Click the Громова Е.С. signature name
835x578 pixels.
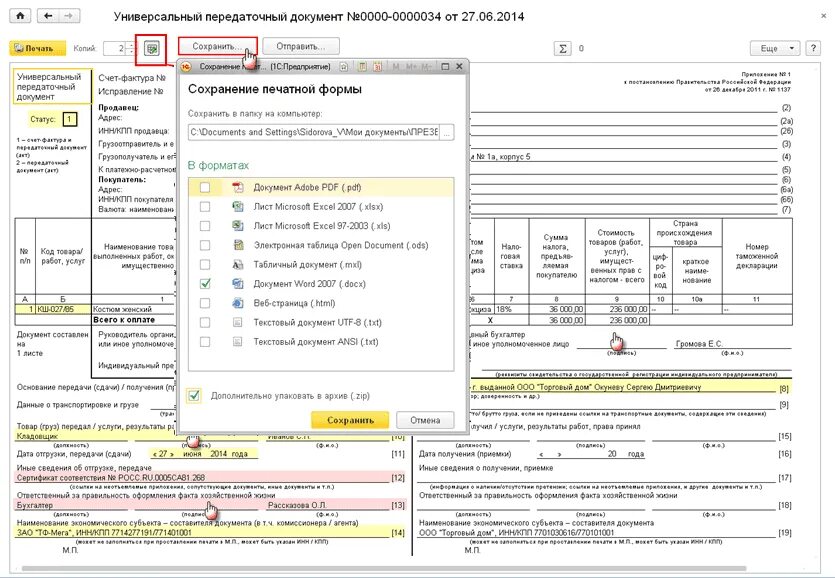click(x=698, y=344)
